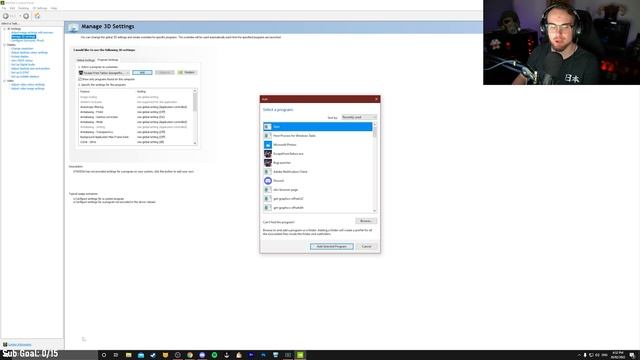The image size is (640, 360).
Task: Collapse the Display tree node
Action: click(4, 45)
